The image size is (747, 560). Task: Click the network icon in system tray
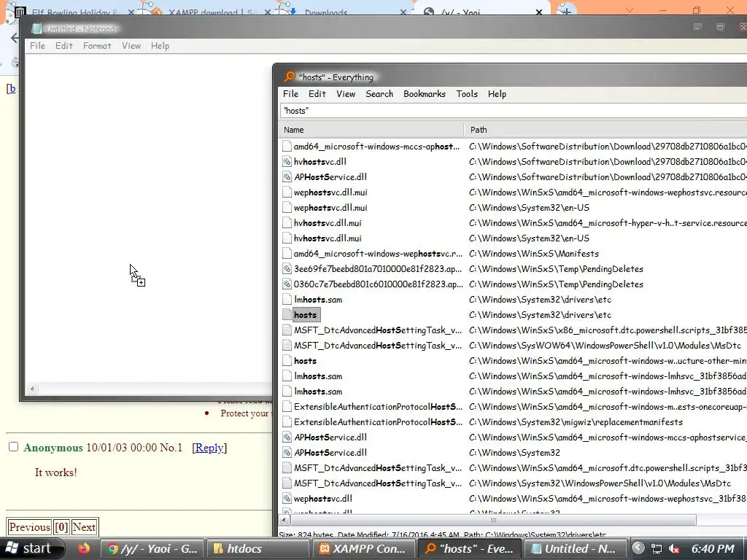click(x=657, y=548)
